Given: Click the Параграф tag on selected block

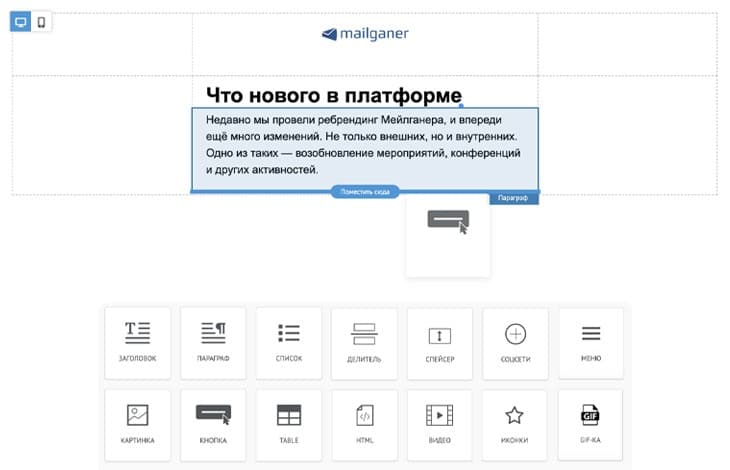Looking at the screenshot, I should click(x=514, y=199).
